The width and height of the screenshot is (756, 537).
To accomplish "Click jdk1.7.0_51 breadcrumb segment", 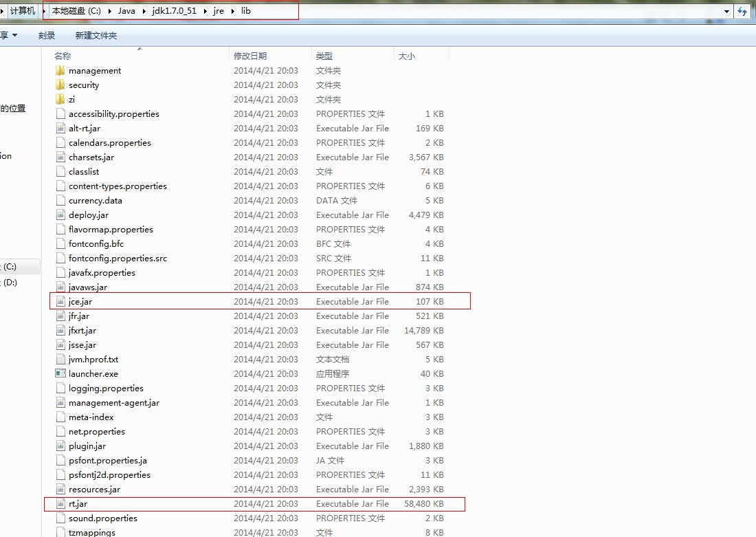I will 174,10.
